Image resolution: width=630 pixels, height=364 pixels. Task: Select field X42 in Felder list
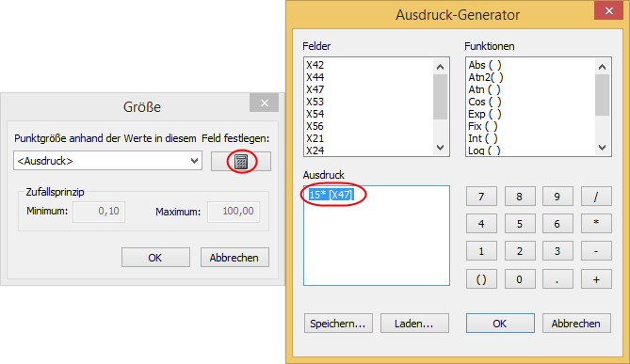pyautogui.click(x=315, y=65)
